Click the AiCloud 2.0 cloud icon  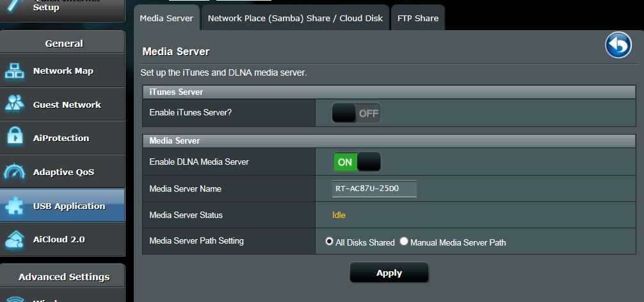click(14, 239)
